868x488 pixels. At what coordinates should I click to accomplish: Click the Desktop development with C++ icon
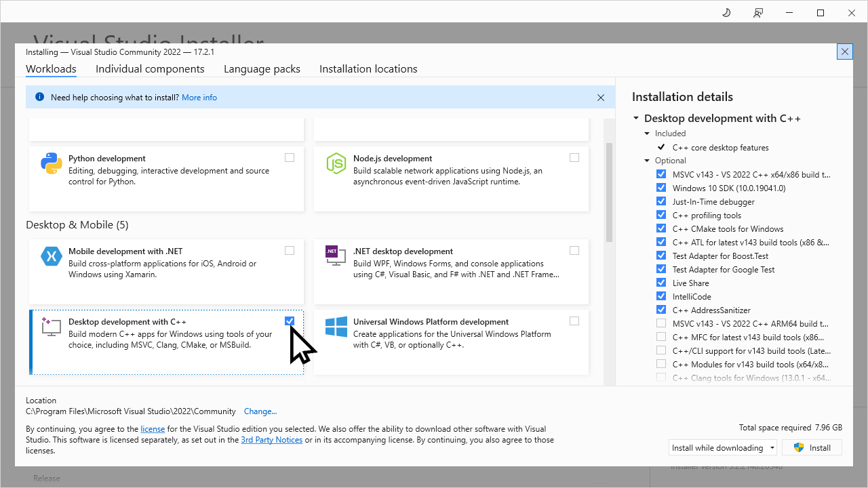tap(51, 326)
